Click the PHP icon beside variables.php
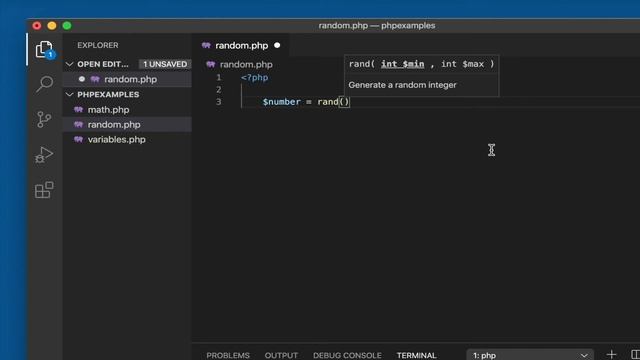This screenshot has width=640, height=360. (78, 139)
